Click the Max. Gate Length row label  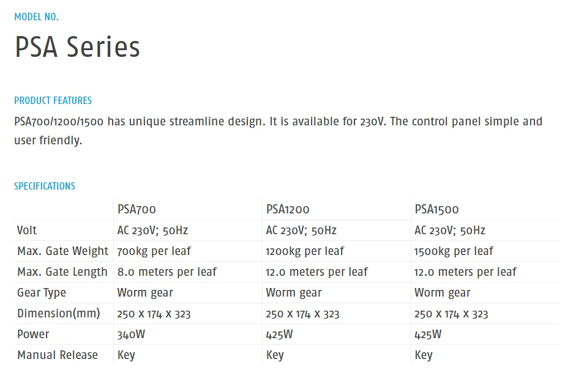62,272
